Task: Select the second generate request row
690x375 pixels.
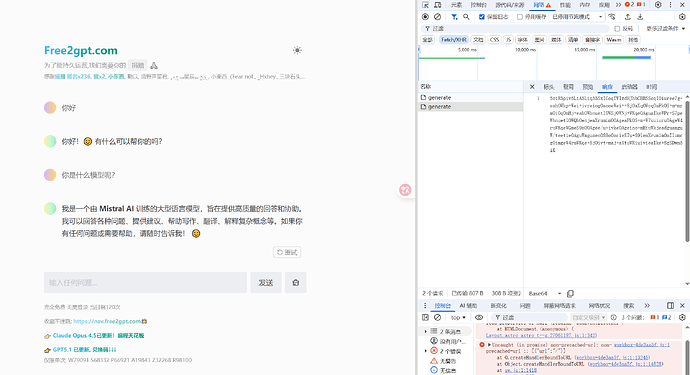Action: 470,107
